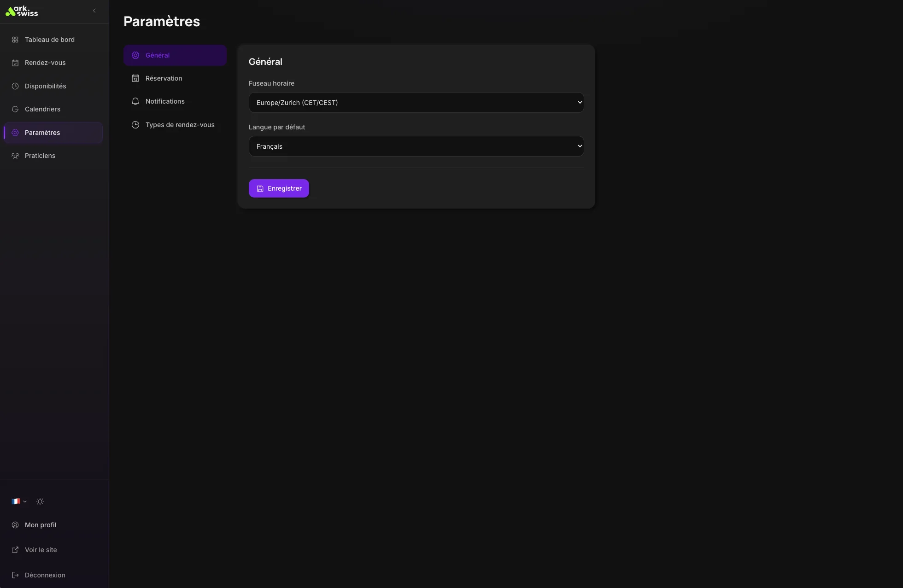Screen dimensions: 903x588
Task: Click the Praticiens people icon
Action: 15,156
